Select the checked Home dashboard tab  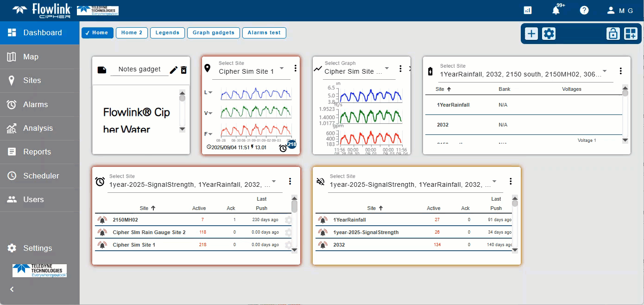pos(97,33)
